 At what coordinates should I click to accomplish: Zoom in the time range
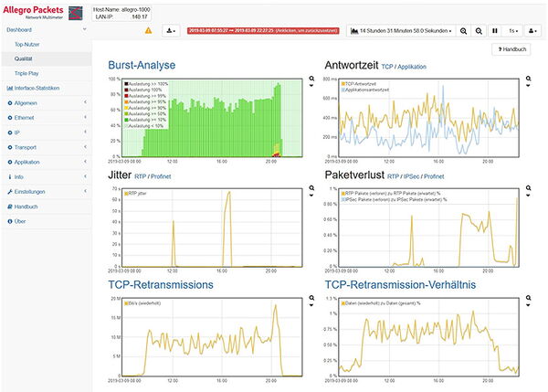[464, 30]
